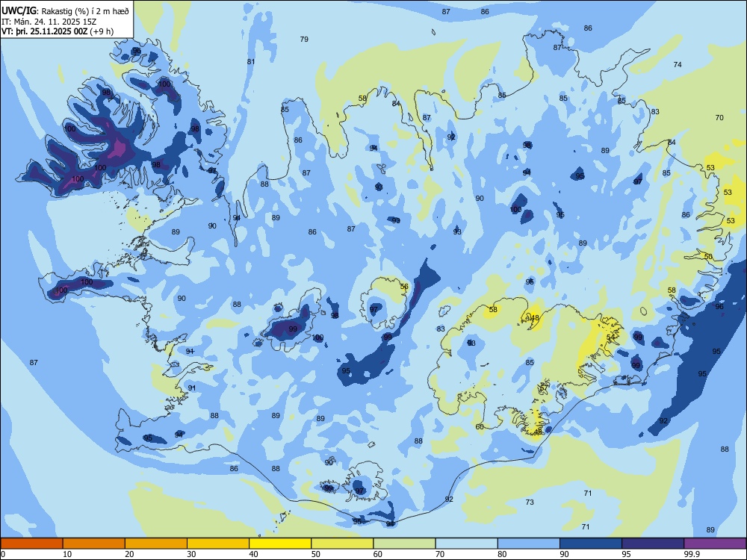Screen dimensions: 747x560
Task: Pick the 40–50 bright yellow legend swatch
Action: coord(280,544)
